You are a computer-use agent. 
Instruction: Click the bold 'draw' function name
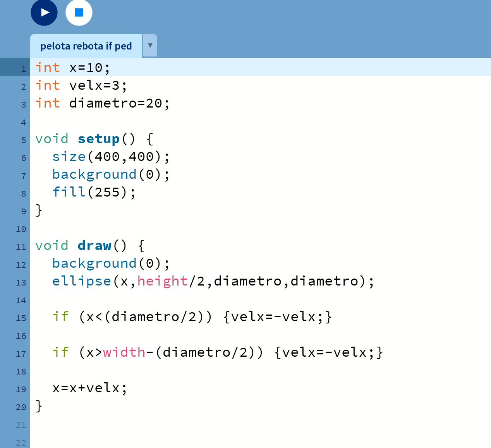pyautogui.click(x=94, y=246)
